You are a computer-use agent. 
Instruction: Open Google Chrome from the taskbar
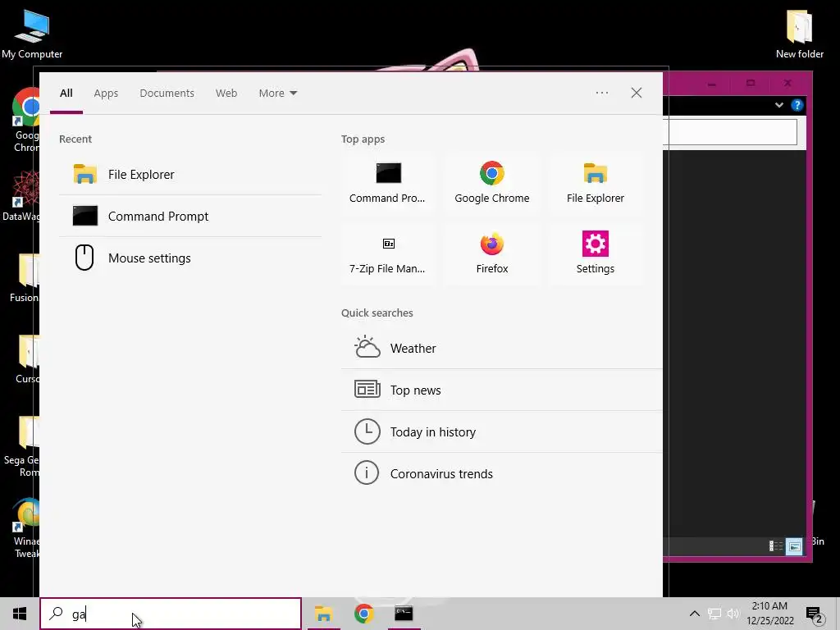pyautogui.click(x=363, y=614)
